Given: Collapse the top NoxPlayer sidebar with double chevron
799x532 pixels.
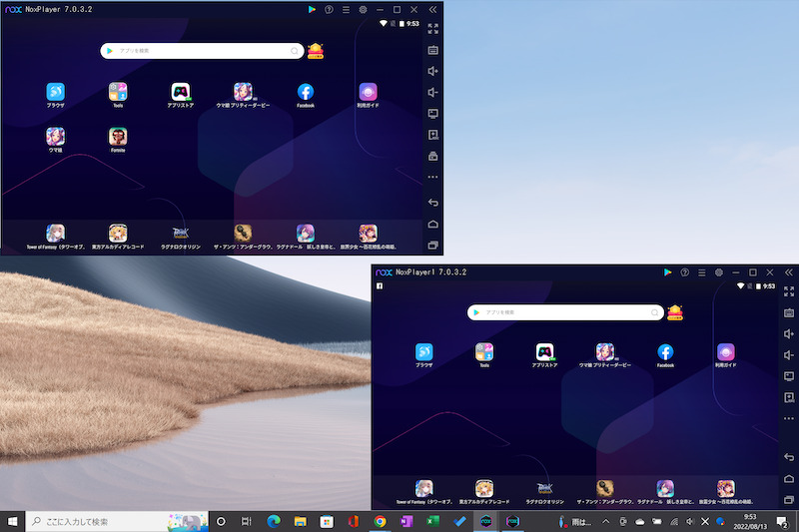Looking at the screenshot, I should point(432,9).
